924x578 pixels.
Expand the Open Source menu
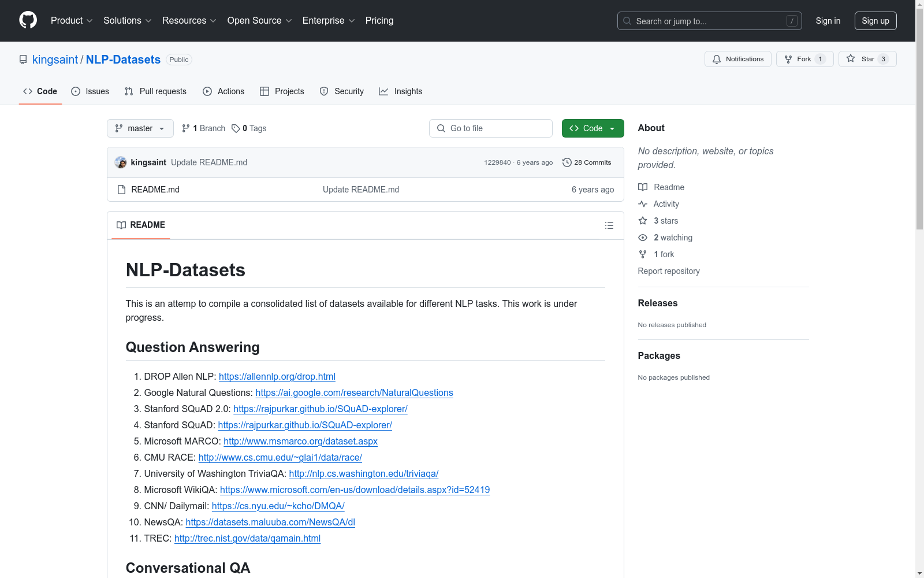pyautogui.click(x=260, y=21)
